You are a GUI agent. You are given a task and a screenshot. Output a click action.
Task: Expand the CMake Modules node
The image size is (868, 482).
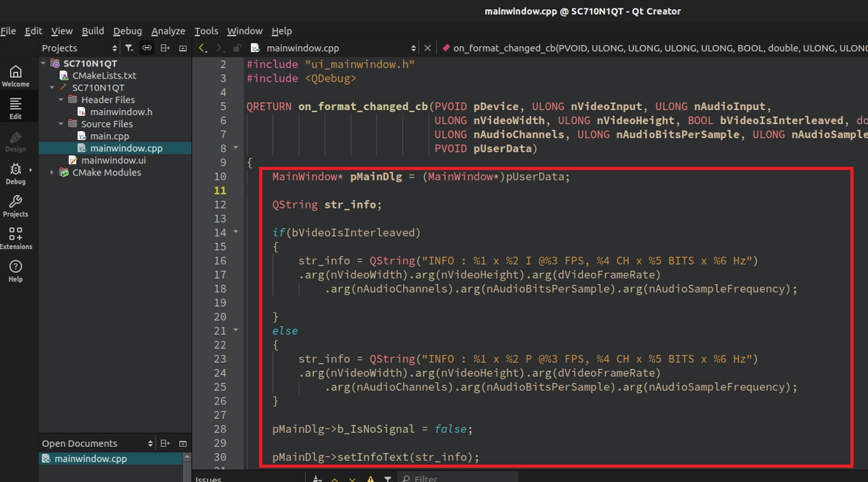52,173
